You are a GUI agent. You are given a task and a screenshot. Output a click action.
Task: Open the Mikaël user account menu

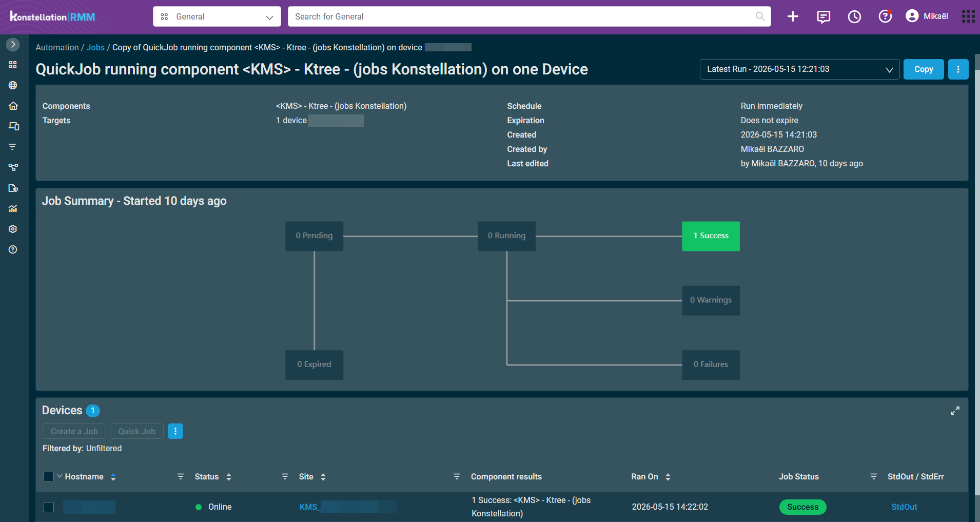(927, 16)
